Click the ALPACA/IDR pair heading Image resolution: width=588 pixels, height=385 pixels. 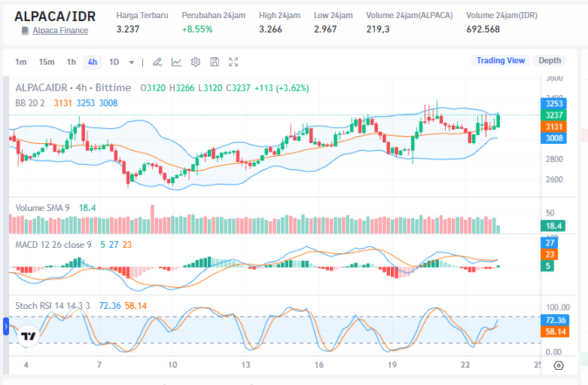pyautogui.click(x=55, y=17)
